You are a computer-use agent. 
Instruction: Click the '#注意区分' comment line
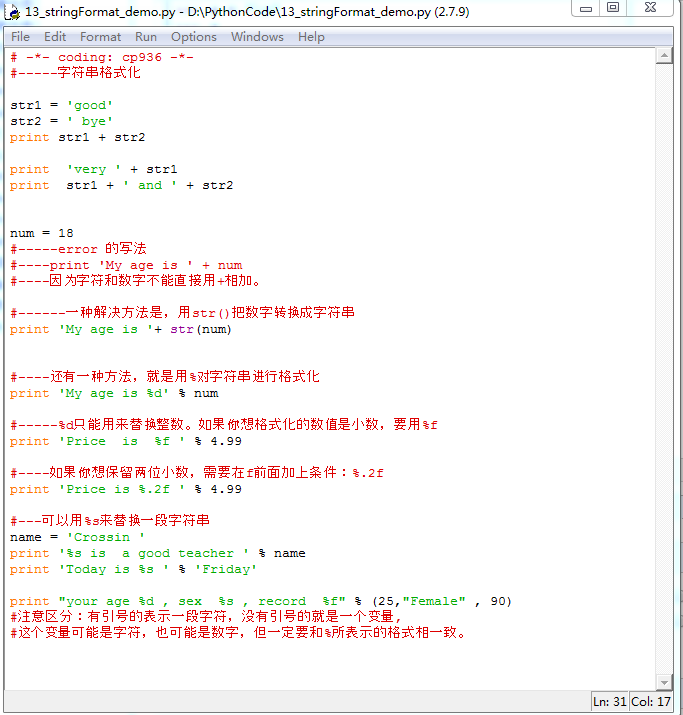point(206,617)
